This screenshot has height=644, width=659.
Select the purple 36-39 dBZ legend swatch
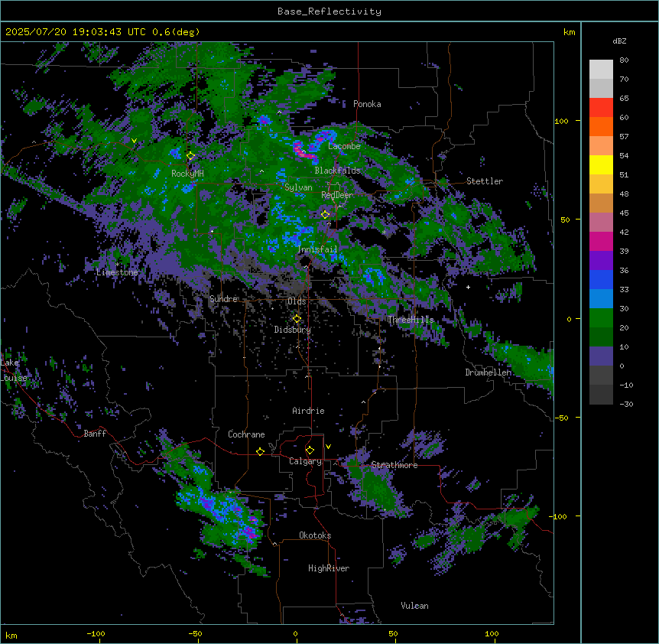(601, 260)
